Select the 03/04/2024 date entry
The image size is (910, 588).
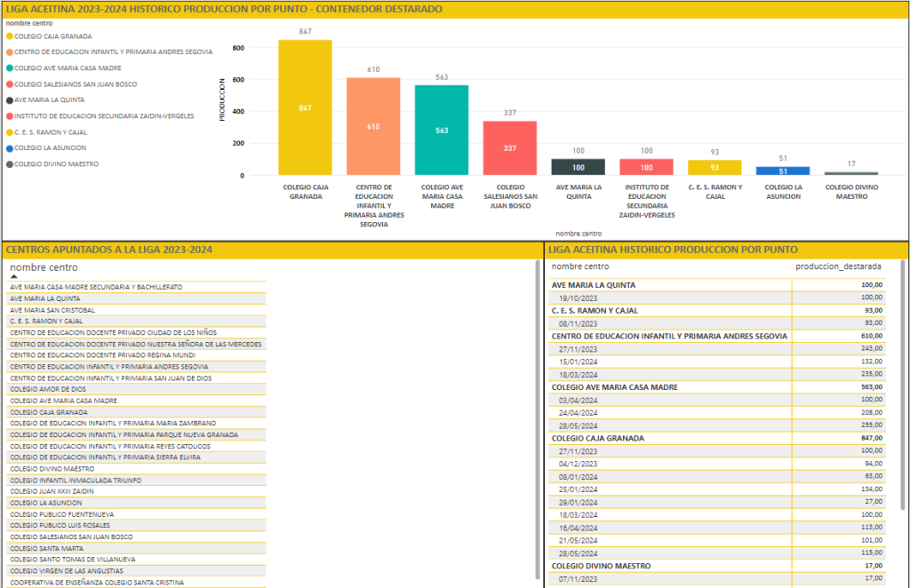pos(578,400)
